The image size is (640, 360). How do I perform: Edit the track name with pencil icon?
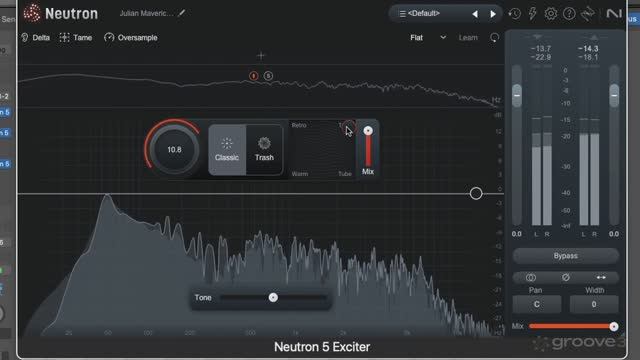pos(182,13)
